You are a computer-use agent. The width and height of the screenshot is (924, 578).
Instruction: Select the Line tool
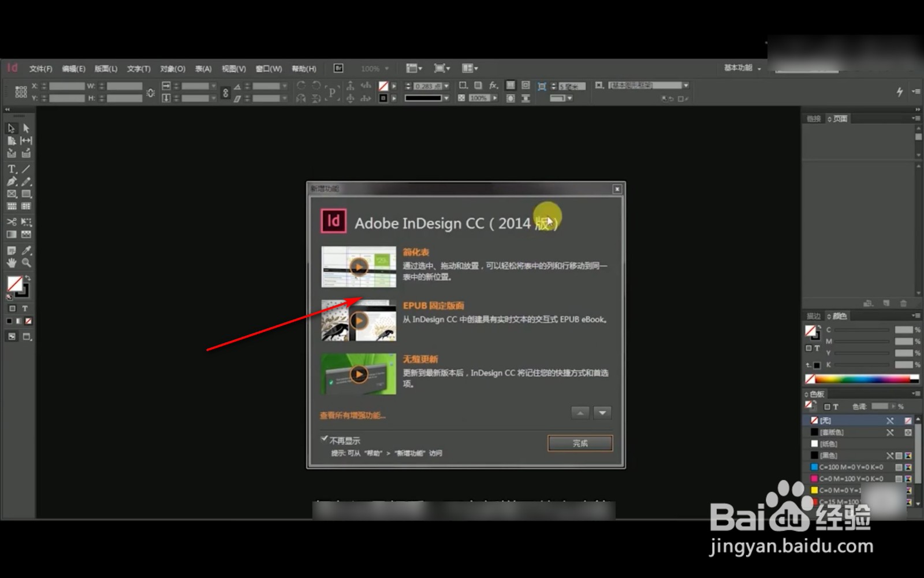coord(26,169)
